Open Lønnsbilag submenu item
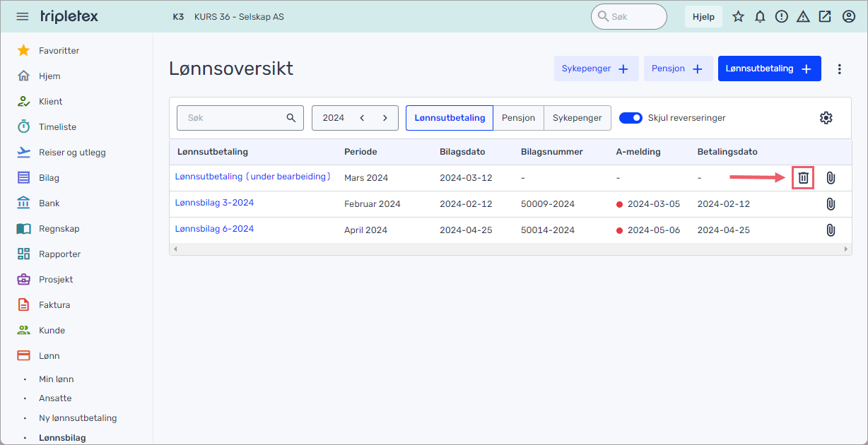Viewport: 868px width, 445px height. click(62, 438)
